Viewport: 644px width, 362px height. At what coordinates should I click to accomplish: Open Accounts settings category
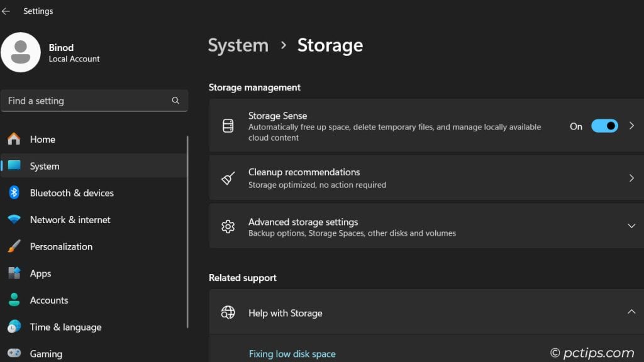point(94,300)
